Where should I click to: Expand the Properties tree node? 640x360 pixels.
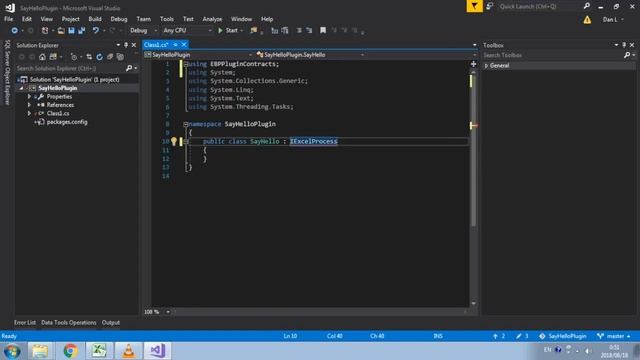click(29, 97)
